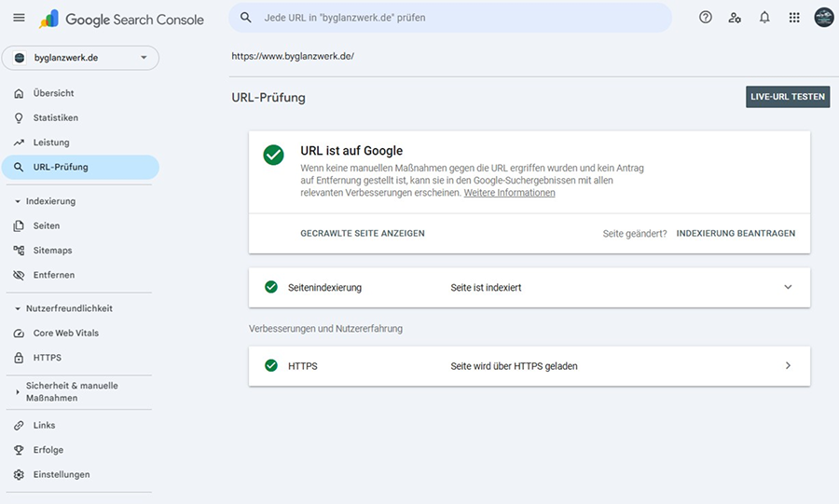Click the Entfernen crossed-eye icon
839x504 pixels.
(19, 275)
